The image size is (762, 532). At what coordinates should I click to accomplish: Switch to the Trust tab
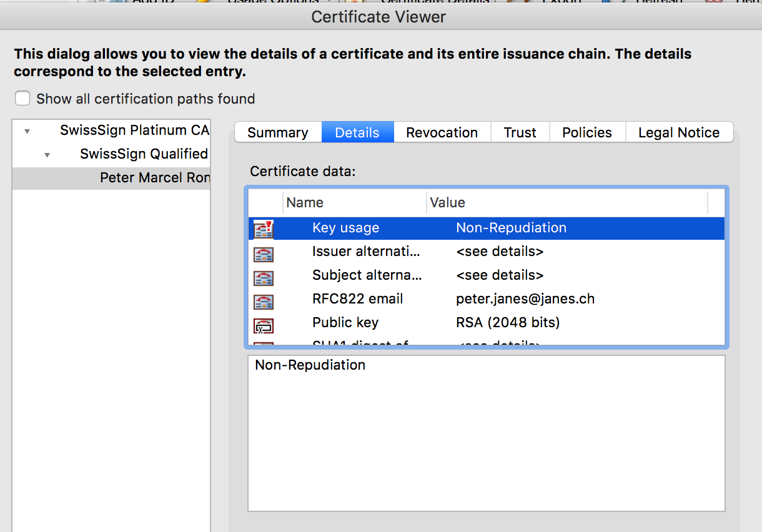[x=520, y=132]
